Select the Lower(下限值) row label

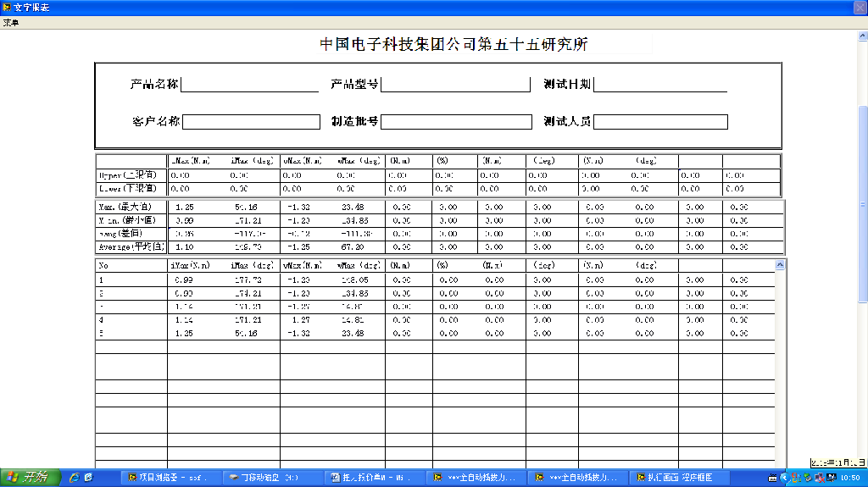tap(128, 188)
